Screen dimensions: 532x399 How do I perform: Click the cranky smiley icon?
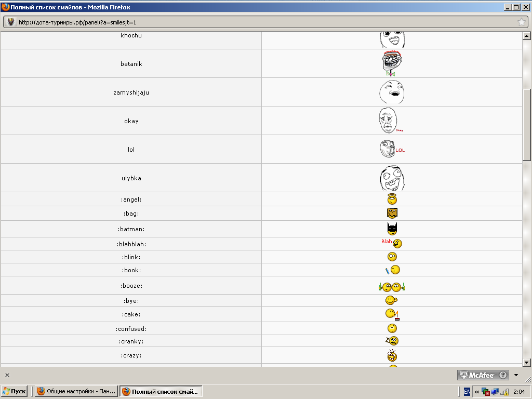point(392,341)
